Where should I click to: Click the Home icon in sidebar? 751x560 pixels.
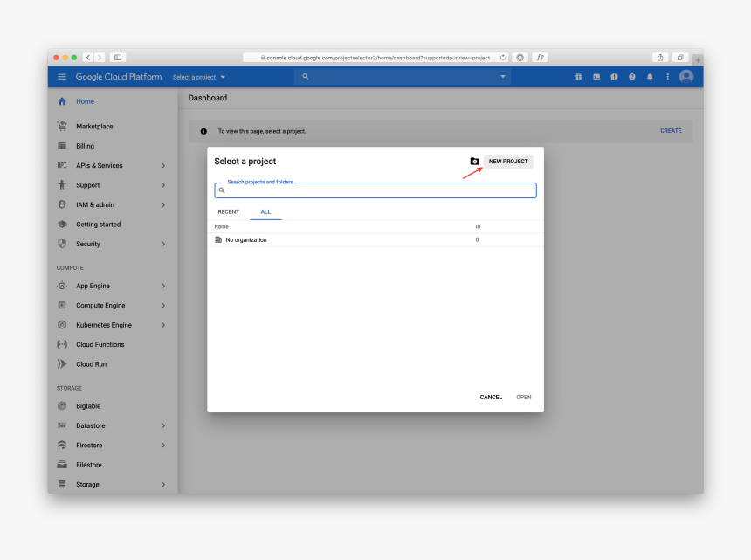pos(62,101)
